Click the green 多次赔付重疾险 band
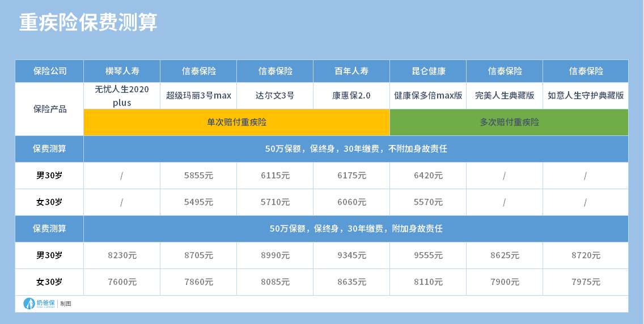The height and width of the screenshot is (324, 644). (x=509, y=122)
